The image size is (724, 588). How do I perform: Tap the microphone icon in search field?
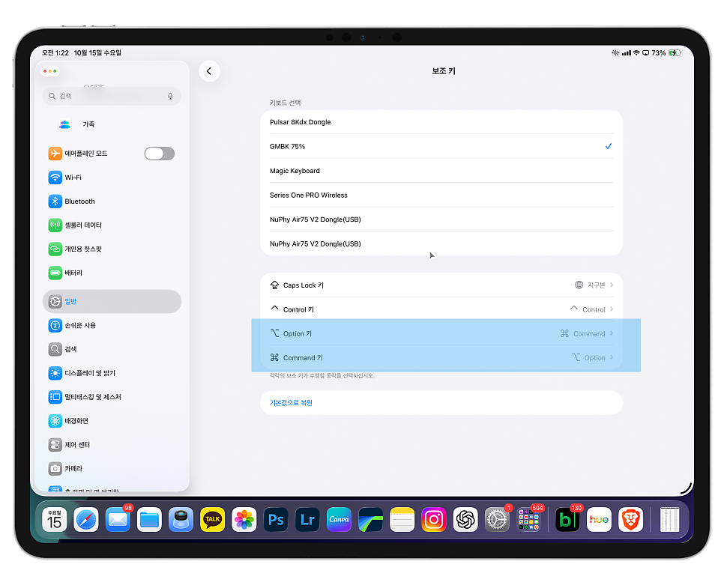tap(170, 96)
